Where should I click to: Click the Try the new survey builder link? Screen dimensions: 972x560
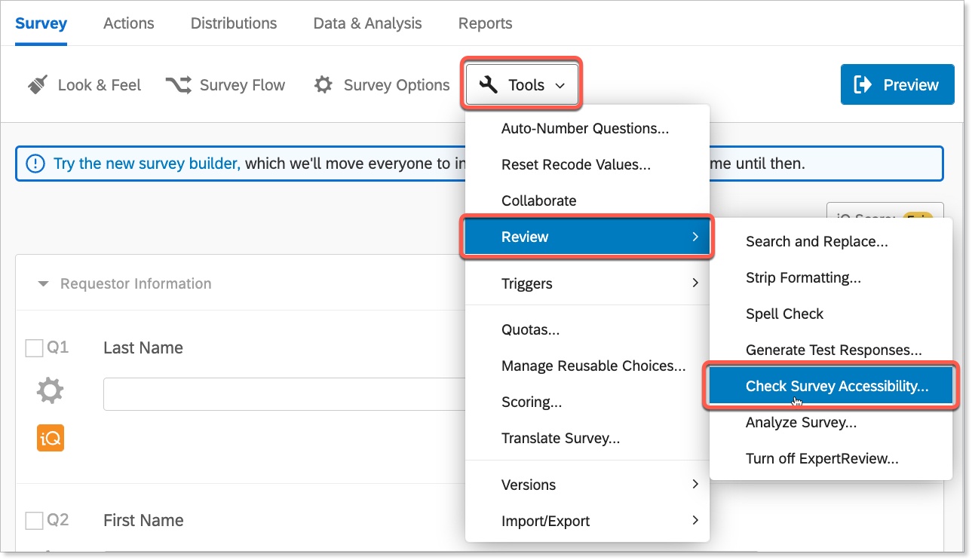tap(147, 164)
